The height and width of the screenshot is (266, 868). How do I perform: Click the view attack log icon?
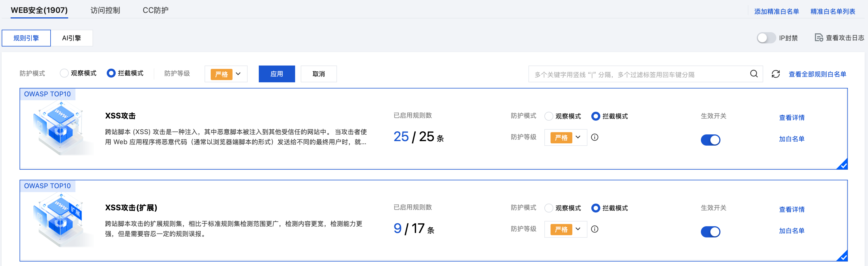[819, 38]
